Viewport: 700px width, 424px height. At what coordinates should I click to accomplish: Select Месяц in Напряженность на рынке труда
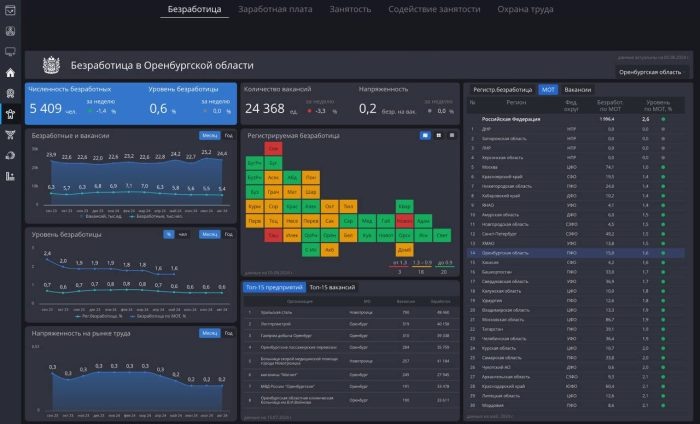[209, 333]
